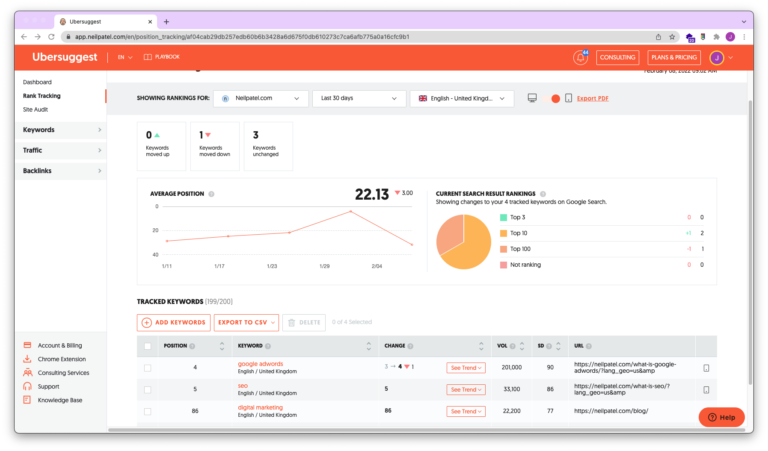Open the Playbook link
The image size is (768, 451).
pos(162,57)
